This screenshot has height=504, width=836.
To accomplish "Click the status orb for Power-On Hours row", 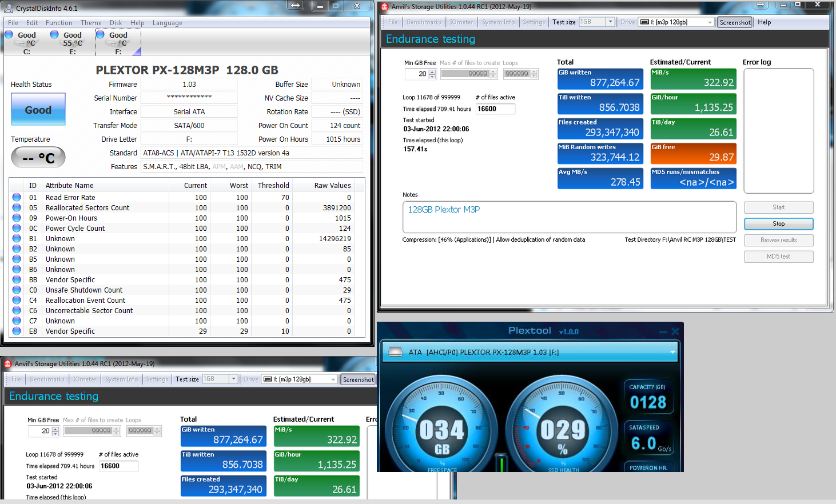I will [17, 218].
